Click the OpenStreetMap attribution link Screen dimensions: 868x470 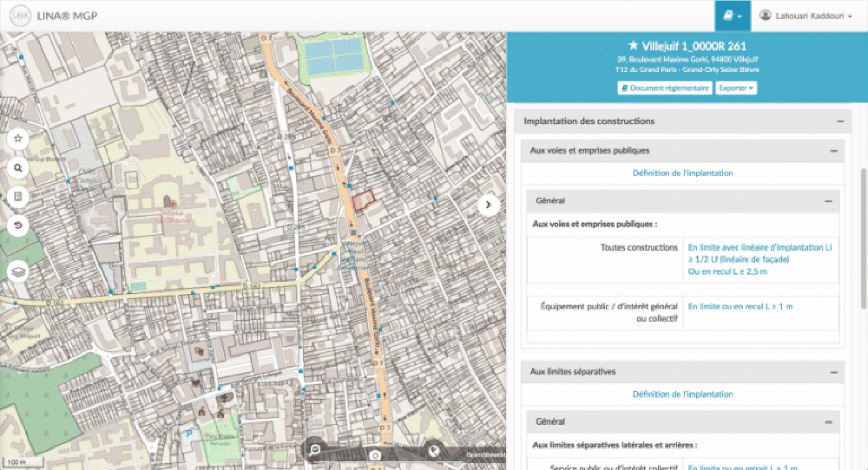pyautogui.click(x=486, y=455)
